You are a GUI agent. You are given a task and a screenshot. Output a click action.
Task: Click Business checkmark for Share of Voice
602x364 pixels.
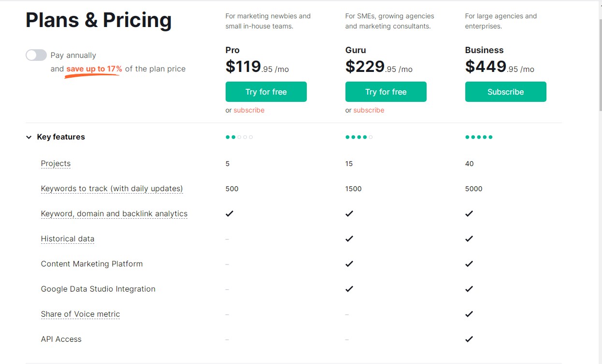tap(469, 314)
